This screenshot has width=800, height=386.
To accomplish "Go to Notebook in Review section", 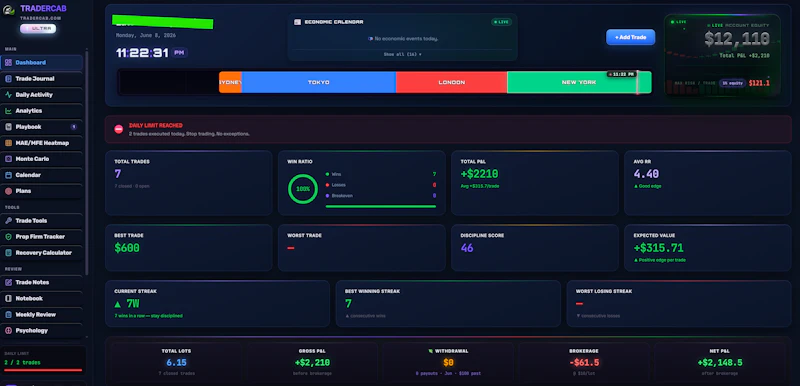I will tap(42, 298).
